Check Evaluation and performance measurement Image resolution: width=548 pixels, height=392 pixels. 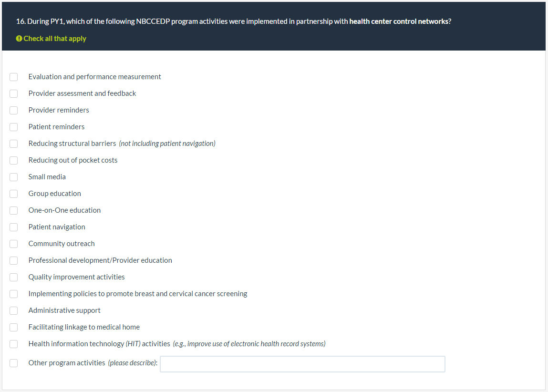pyautogui.click(x=14, y=77)
